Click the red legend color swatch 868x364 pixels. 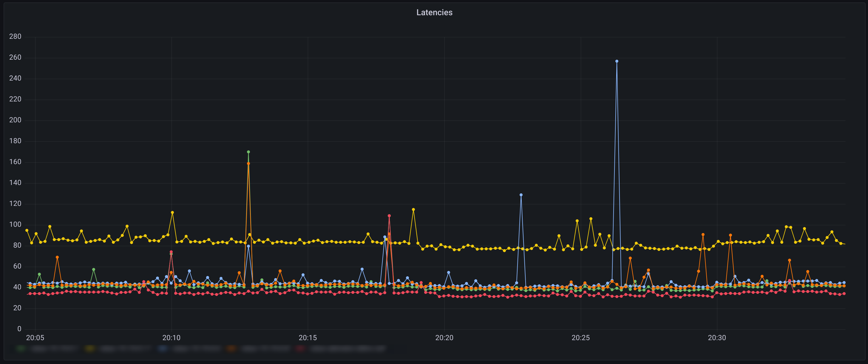pos(300,348)
